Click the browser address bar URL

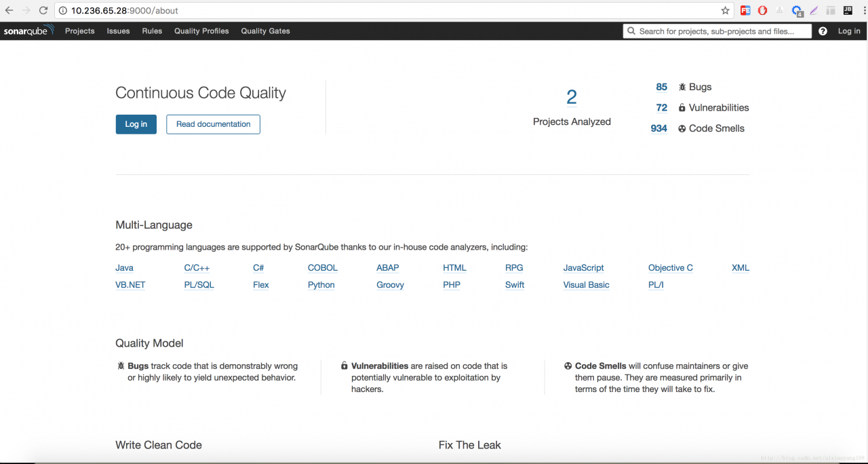(x=125, y=11)
